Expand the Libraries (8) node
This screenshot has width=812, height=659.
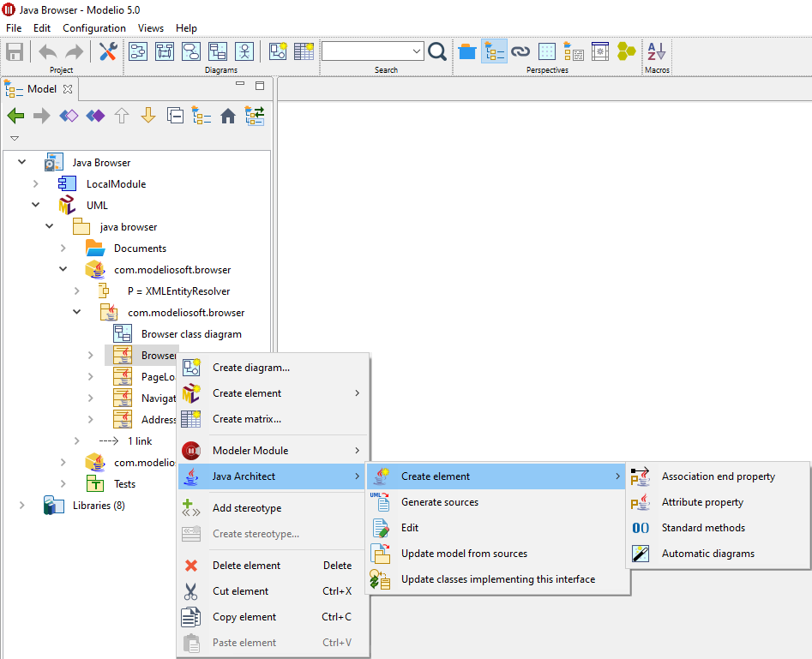pos(21,505)
